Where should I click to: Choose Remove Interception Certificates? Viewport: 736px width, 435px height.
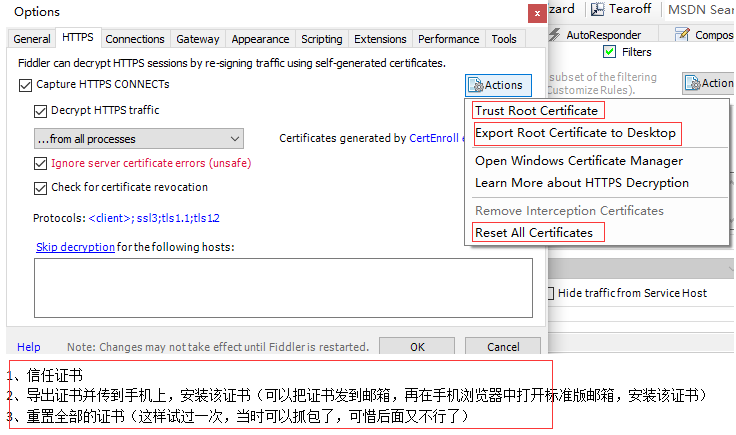(569, 211)
